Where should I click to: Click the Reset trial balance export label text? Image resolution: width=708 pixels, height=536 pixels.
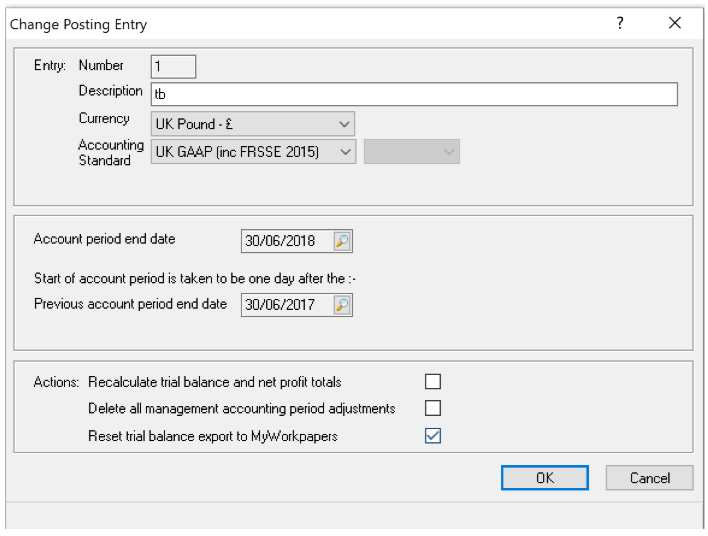pos(212,436)
